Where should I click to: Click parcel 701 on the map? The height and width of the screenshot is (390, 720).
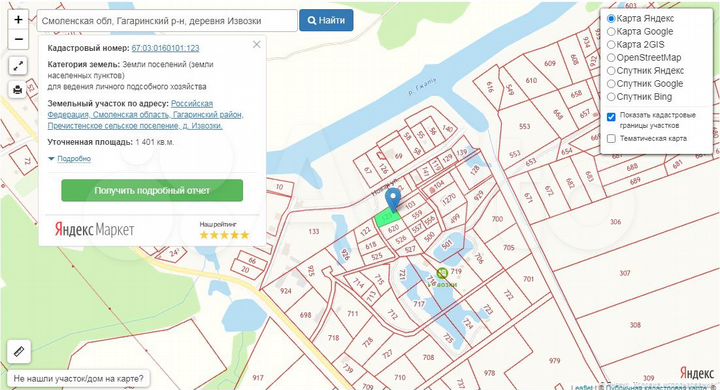pos(529,278)
